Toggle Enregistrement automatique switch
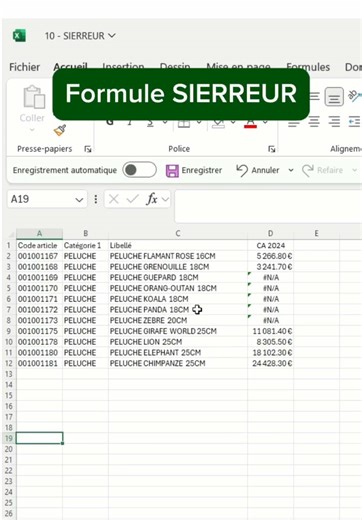The image size is (362, 520). point(139,170)
